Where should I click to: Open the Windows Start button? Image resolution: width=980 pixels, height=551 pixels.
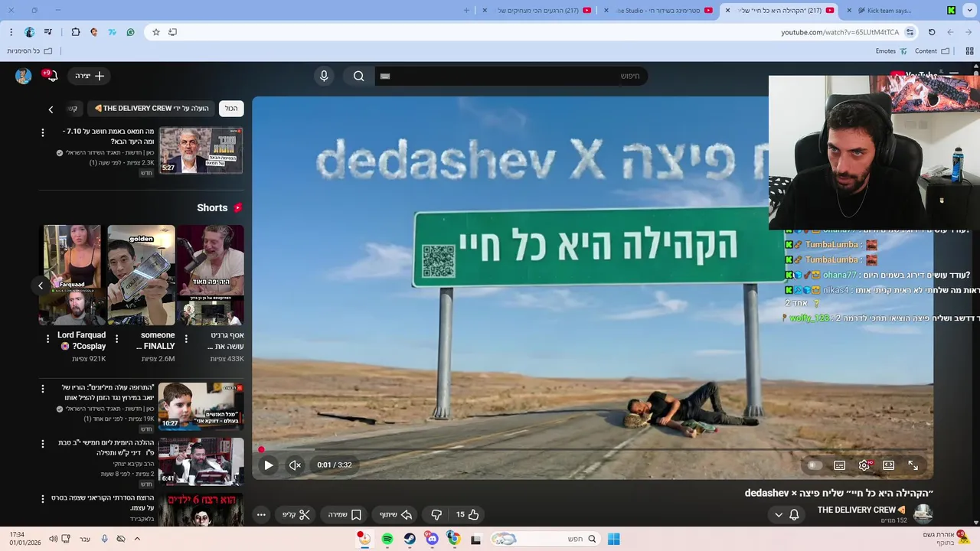[x=613, y=539]
